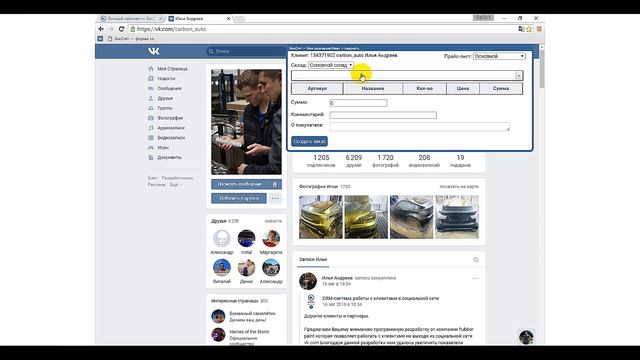Click the Цена column header
The width and height of the screenshot is (640, 360).
[462, 89]
